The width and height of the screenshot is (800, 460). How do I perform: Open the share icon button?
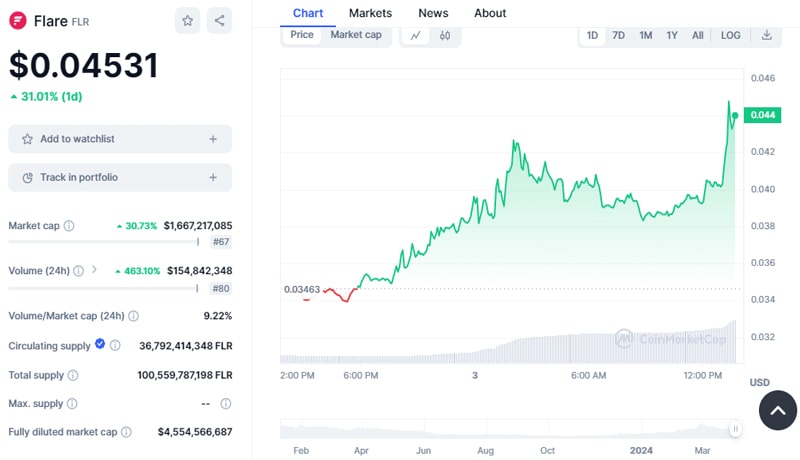pos(219,21)
